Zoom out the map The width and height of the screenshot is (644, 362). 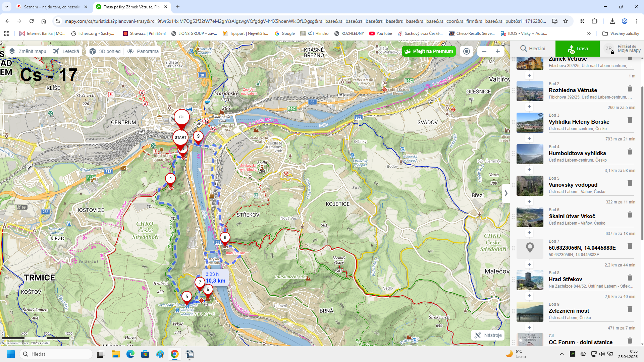(x=484, y=51)
